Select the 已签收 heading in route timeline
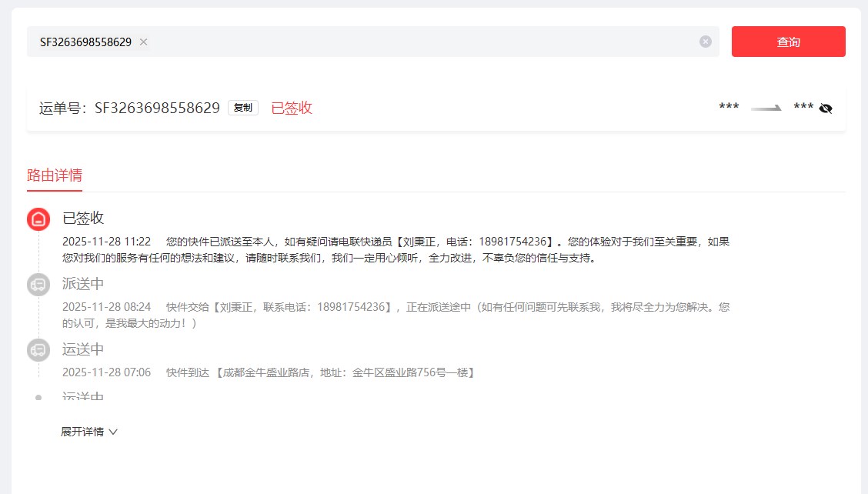This screenshot has width=868, height=494. (x=83, y=218)
